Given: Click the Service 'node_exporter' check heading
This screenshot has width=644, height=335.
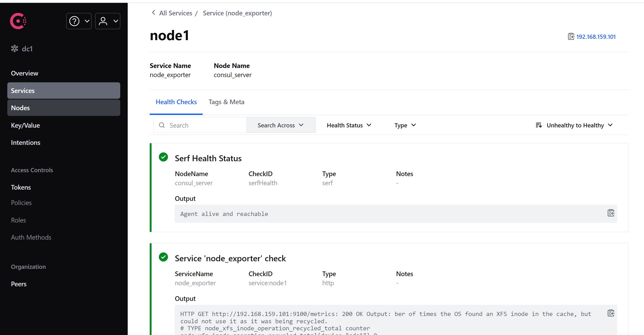Looking at the screenshot, I should pyautogui.click(x=230, y=258).
